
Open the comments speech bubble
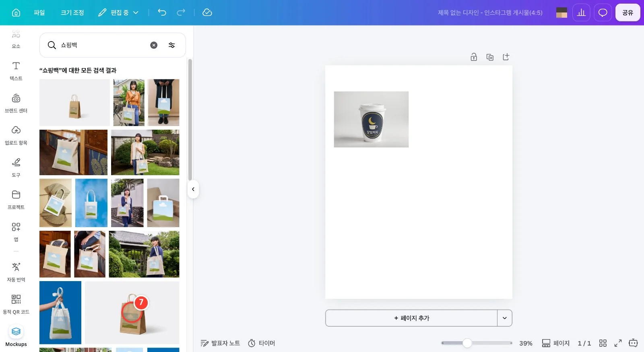pyautogui.click(x=603, y=12)
